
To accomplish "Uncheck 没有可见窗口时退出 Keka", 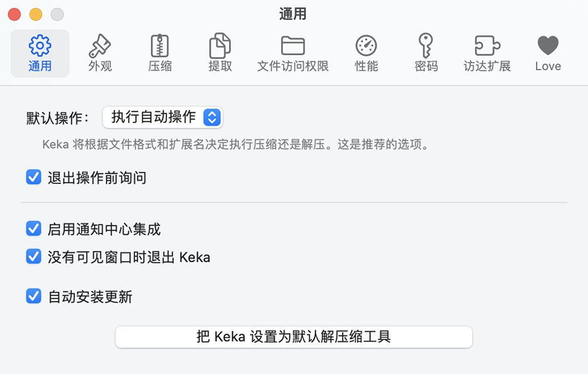I will pos(34,257).
